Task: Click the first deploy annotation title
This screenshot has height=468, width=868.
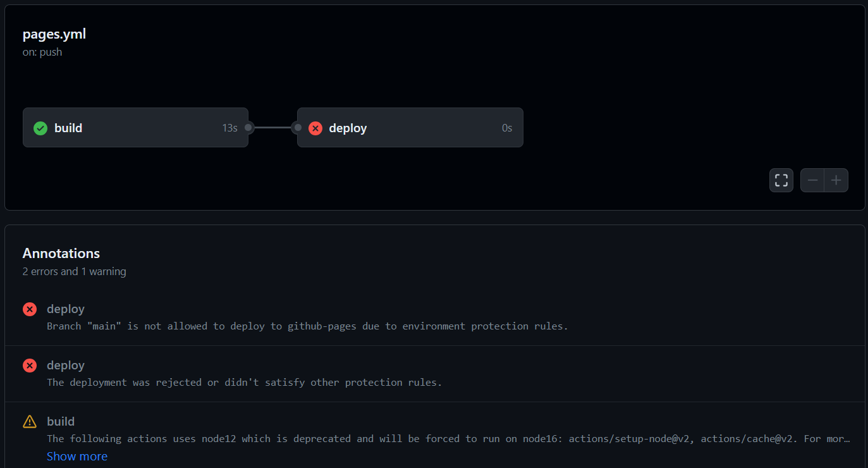Action: coord(66,309)
